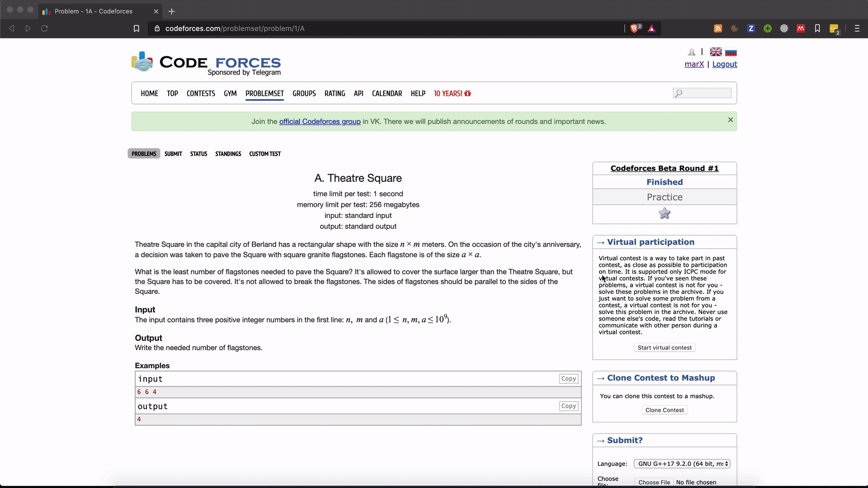This screenshot has width=868, height=488.
Task: Open the language dropdown GNU G++17
Action: tap(682, 464)
